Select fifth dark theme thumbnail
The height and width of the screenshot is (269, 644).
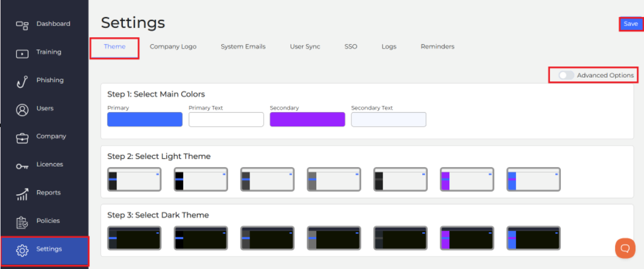401,238
